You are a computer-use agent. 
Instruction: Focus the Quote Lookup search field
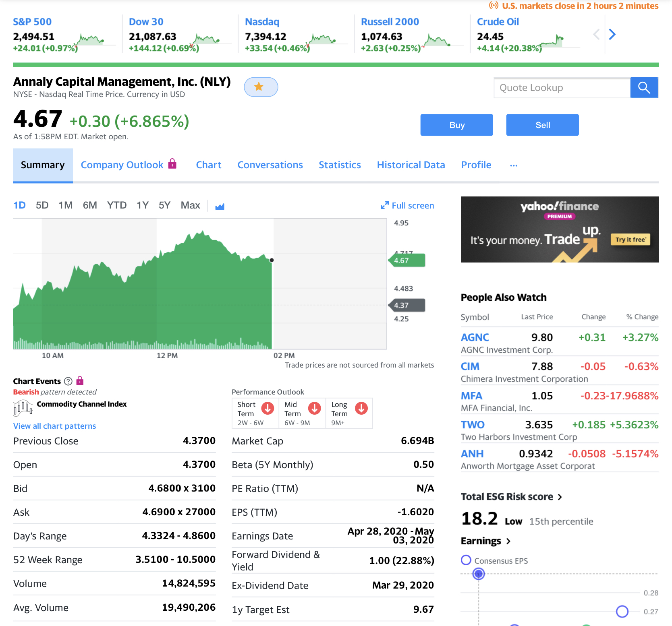click(562, 88)
